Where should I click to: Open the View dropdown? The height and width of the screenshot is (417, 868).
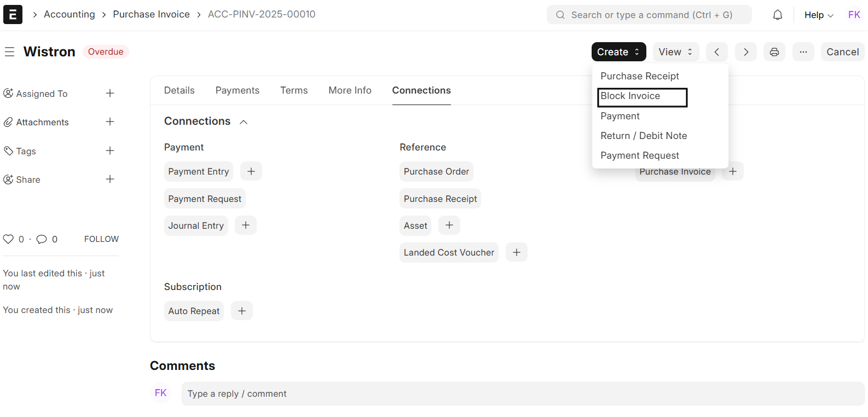click(x=675, y=52)
